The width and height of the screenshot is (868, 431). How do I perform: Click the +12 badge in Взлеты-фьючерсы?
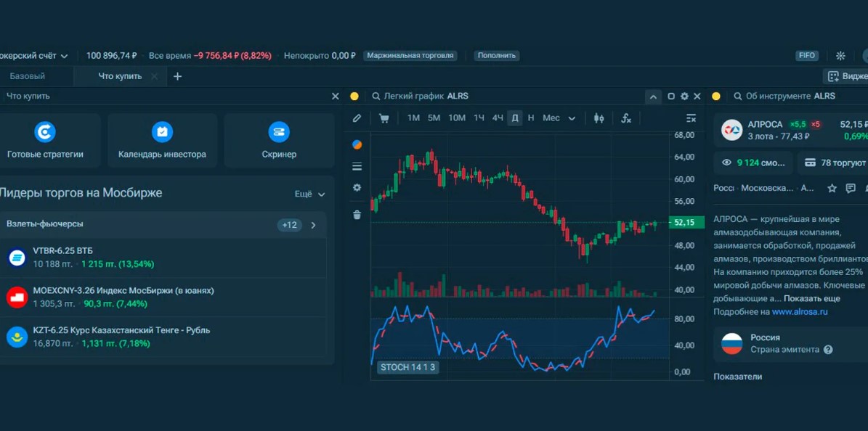coord(290,225)
